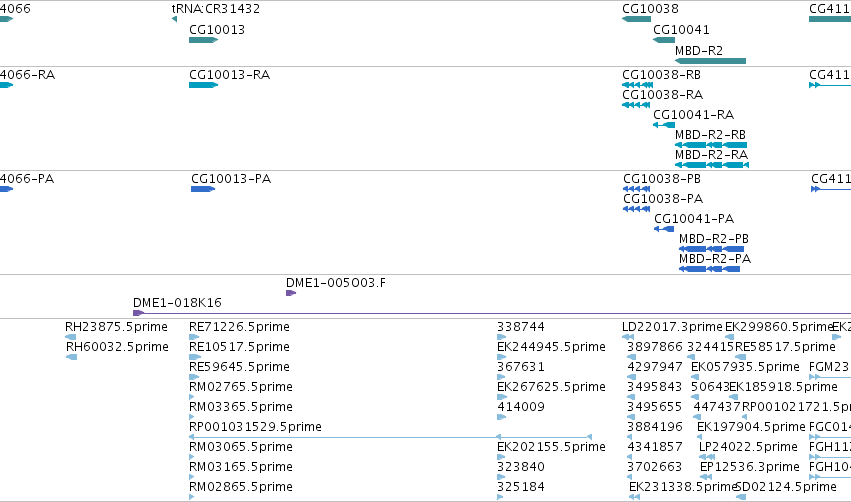Click the RP001031529.5prime EST label
The width and height of the screenshot is (851, 502).
pyautogui.click(x=255, y=427)
